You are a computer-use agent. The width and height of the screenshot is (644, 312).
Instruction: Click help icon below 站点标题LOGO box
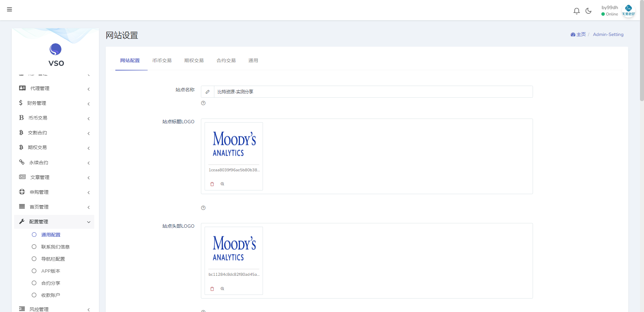click(203, 208)
